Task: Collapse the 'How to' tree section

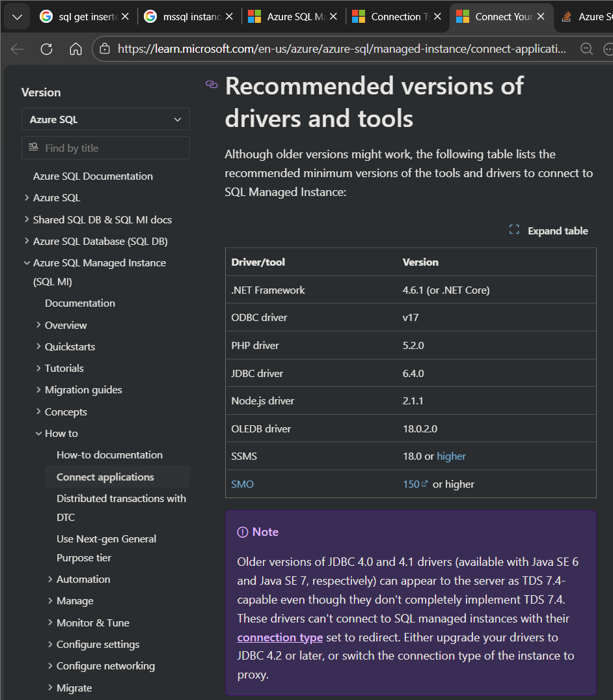Action: point(39,434)
